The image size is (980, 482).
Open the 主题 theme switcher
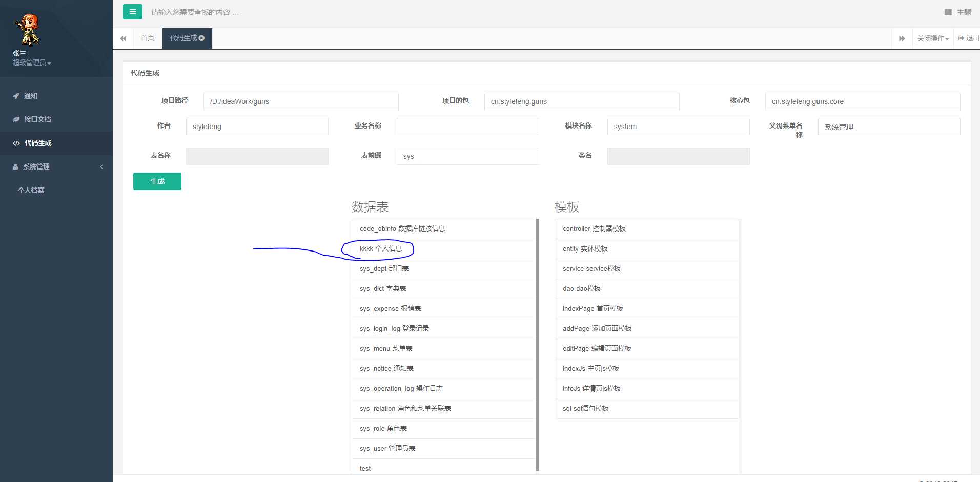(x=958, y=12)
